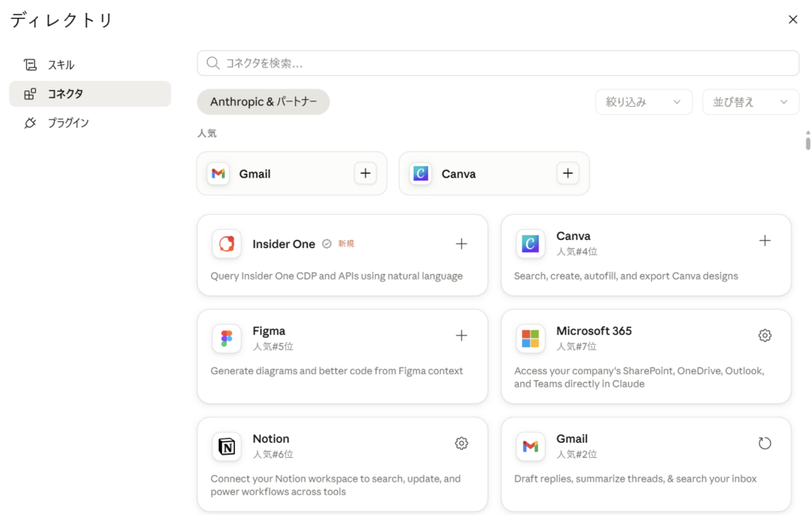The height and width of the screenshot is (515, 812).
Task: Click the Notion logo
Action: 226,446
